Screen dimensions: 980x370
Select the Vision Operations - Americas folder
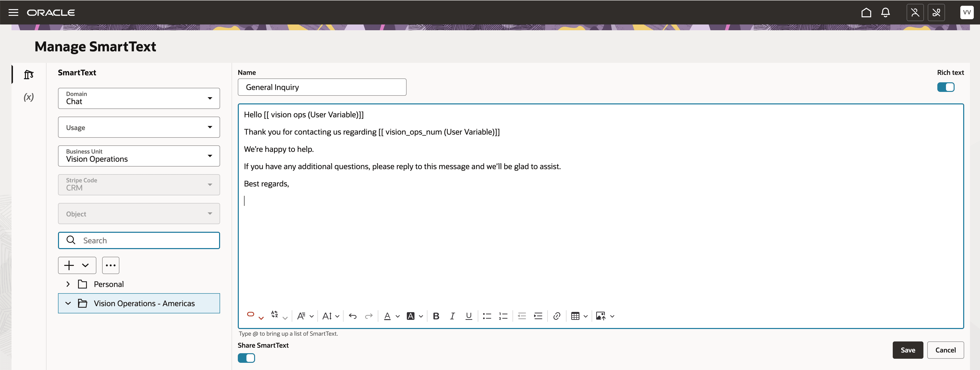[x=139, y=303]
